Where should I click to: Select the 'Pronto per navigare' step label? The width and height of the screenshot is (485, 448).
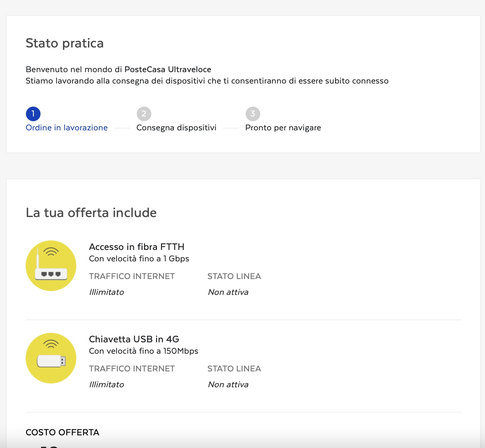click(283, 128)
